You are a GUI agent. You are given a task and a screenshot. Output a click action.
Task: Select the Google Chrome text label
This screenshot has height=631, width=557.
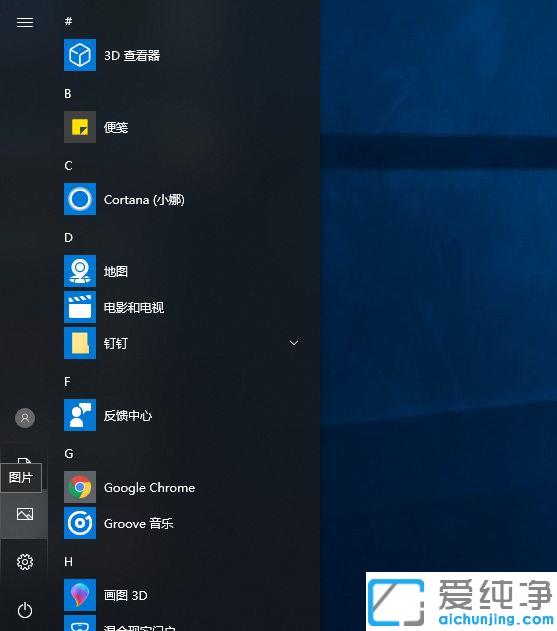[x=149, y=488]
